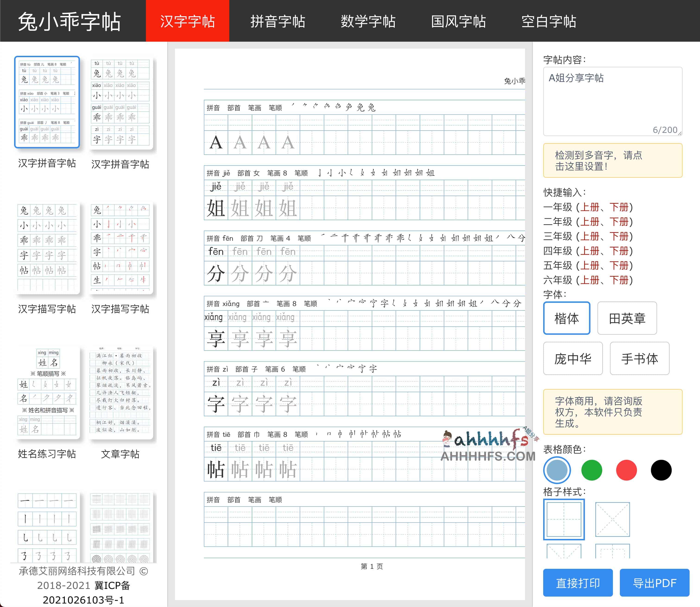Click the 字帖内容 text area

612,101
